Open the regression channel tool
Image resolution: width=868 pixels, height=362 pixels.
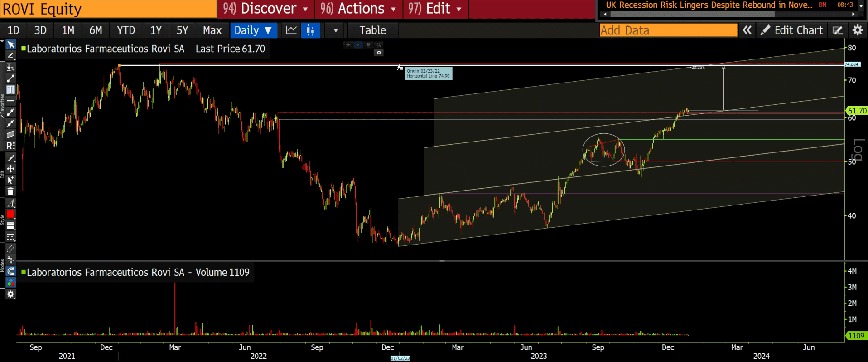(x=11, y=146)
